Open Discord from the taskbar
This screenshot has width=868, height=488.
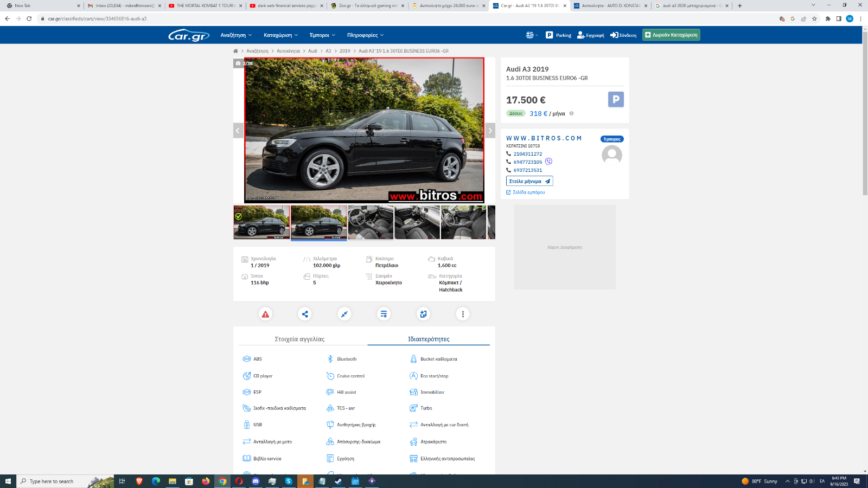[256, 481]
